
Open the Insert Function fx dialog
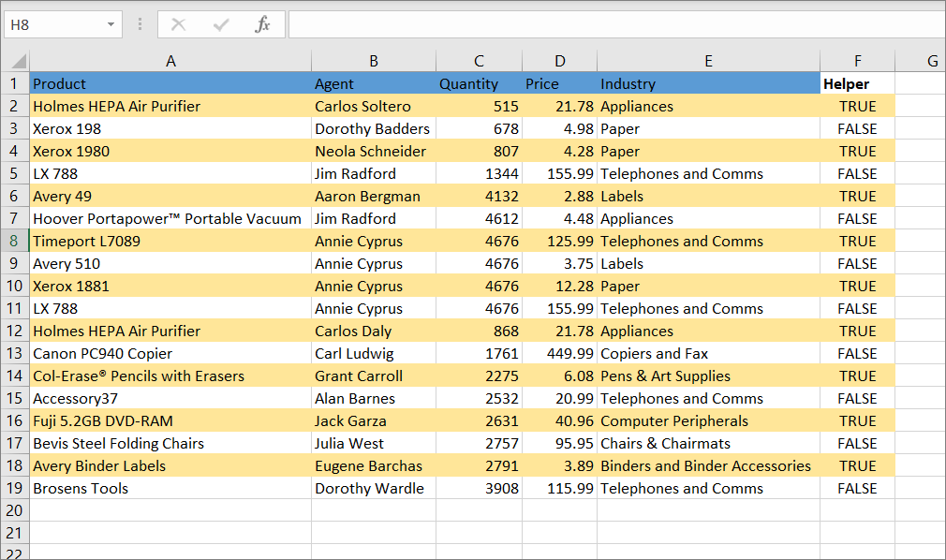coord(262,24)
